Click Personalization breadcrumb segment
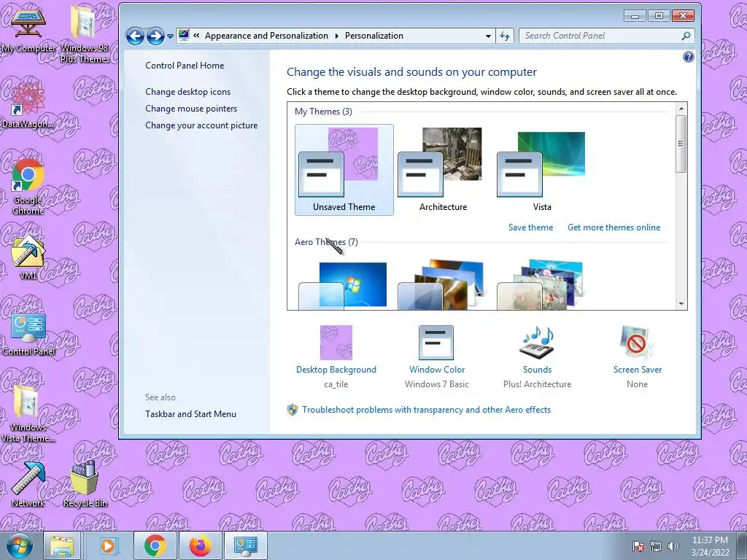The width and height of the screenshot is (747, 560). (374, 36)
